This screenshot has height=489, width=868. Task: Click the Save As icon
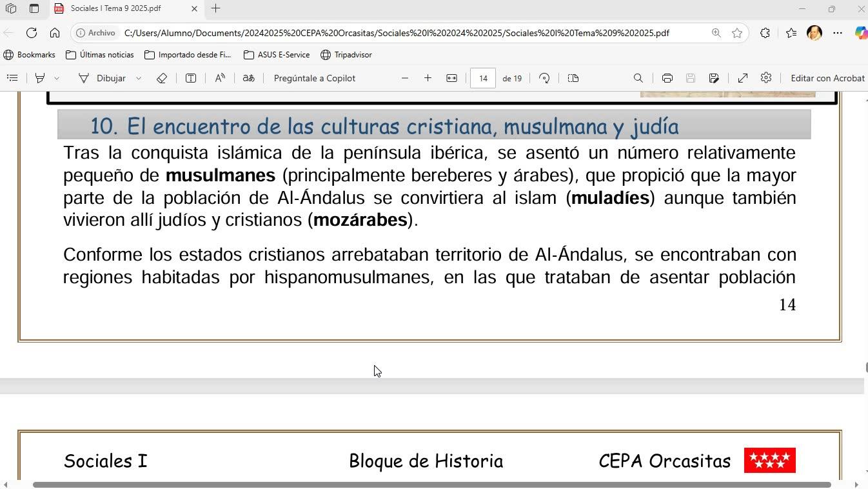pyautogui.click(x=714, y=78)
